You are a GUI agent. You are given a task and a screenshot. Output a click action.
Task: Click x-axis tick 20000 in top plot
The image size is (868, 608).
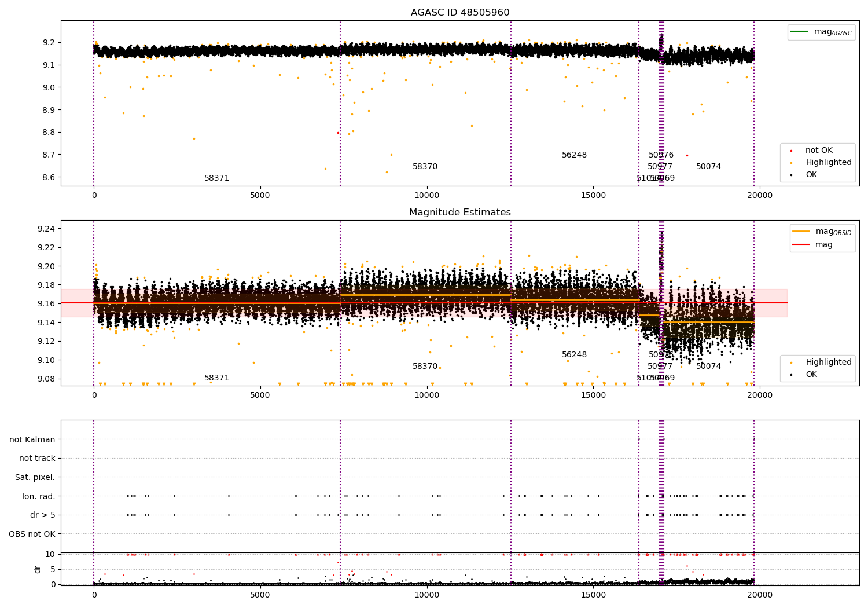point(760,195)
